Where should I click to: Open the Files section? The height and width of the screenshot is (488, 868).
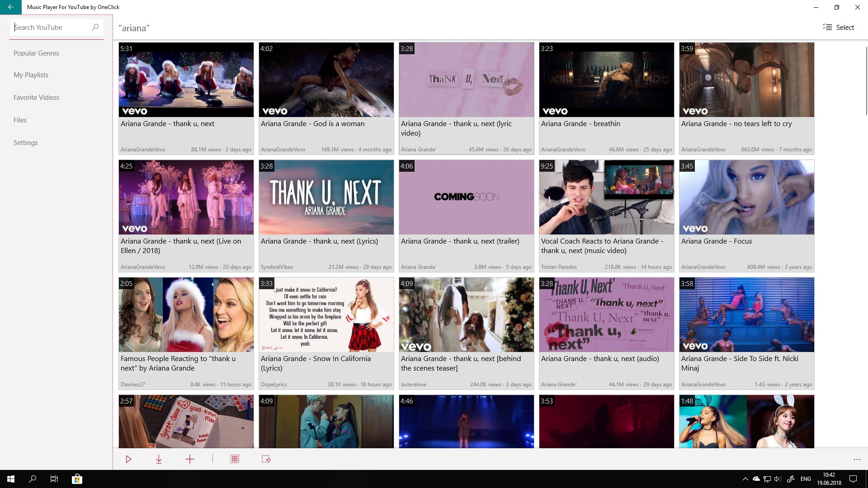[20, 120]
